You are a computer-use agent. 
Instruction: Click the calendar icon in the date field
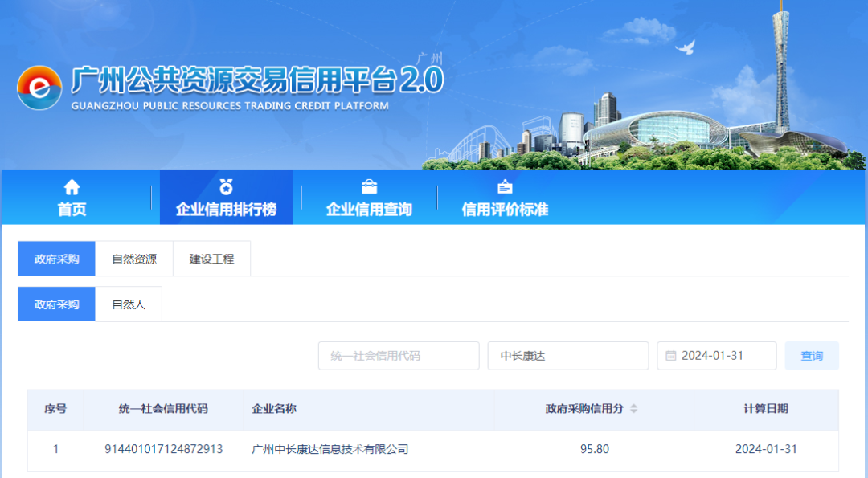click(671, 356)
